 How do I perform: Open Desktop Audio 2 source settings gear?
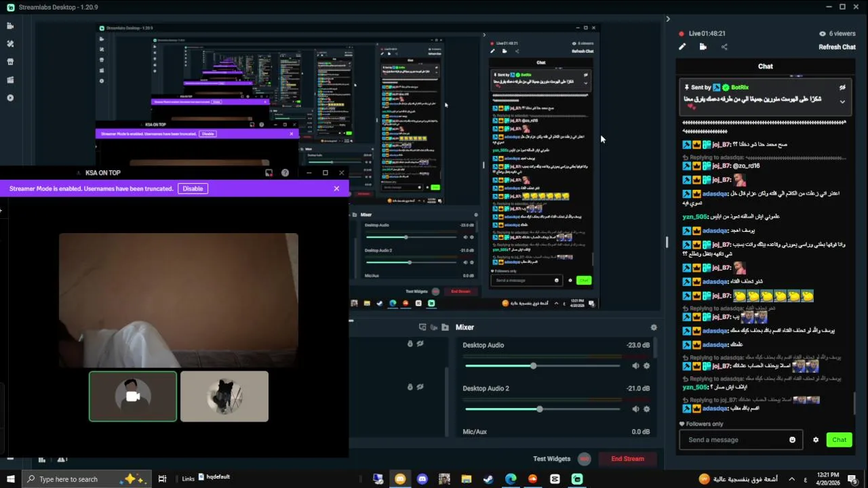pos(647,409)
